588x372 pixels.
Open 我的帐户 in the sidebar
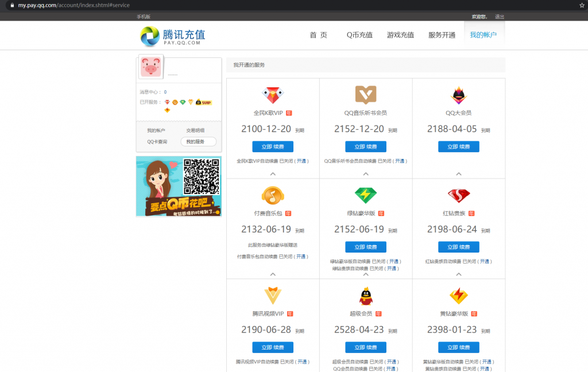[x=156, y=130]
